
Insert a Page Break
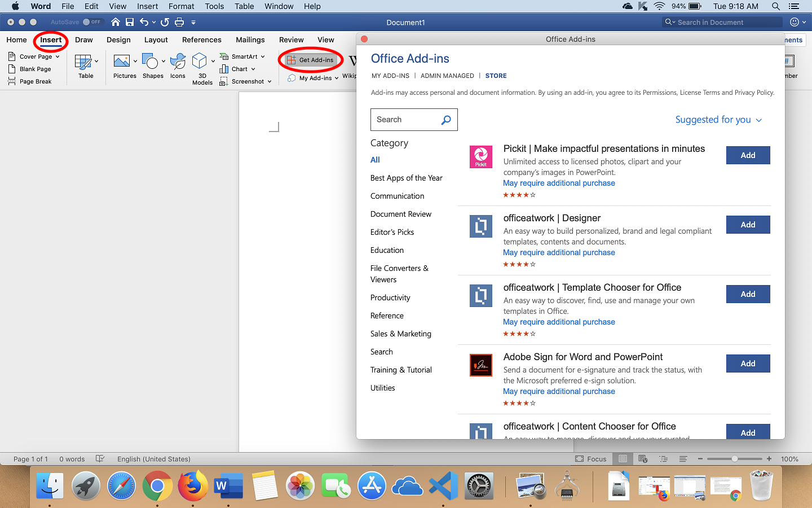[30, 81]
